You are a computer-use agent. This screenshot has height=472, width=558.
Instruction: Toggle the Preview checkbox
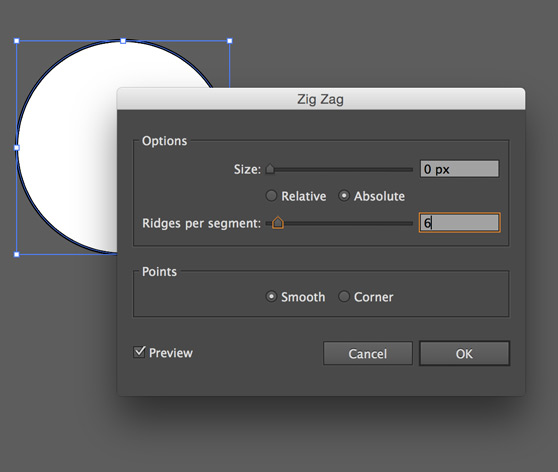[139, 352]
